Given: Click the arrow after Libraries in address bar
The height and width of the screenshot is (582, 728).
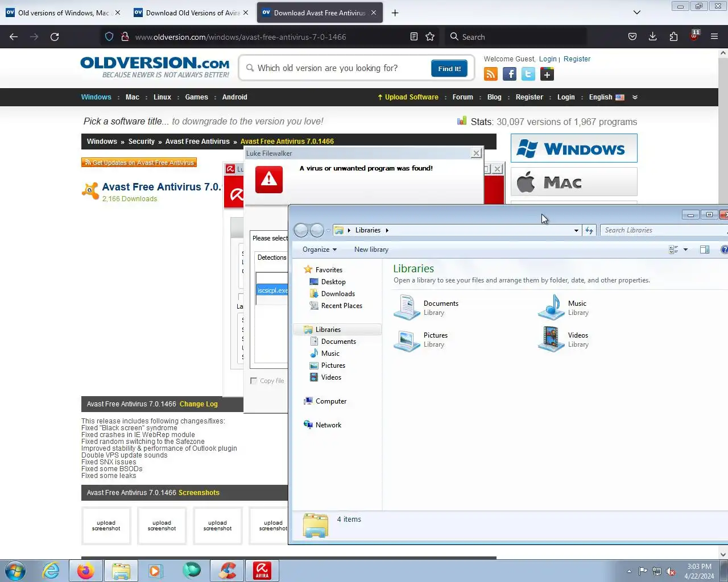Looking at the screenshot, I should coord(387,230).
